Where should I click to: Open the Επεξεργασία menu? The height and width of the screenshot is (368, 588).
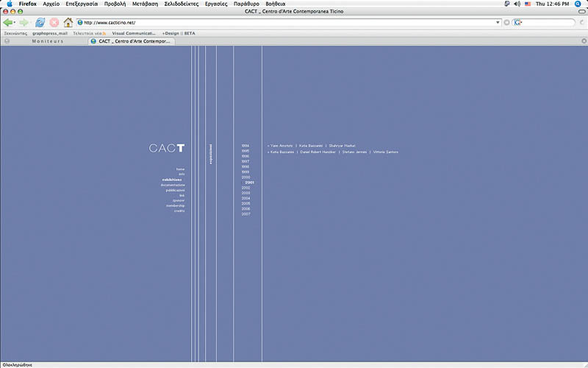[82, 4]
